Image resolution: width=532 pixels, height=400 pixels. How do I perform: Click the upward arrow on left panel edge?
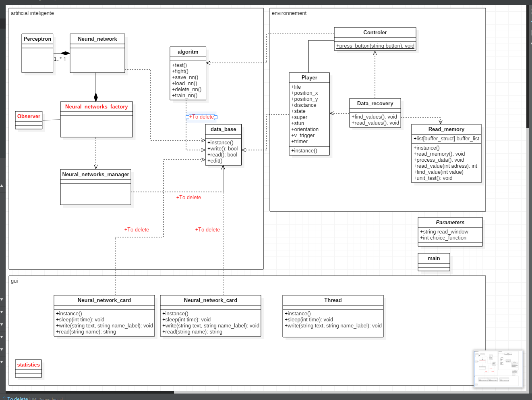[2, 185]
